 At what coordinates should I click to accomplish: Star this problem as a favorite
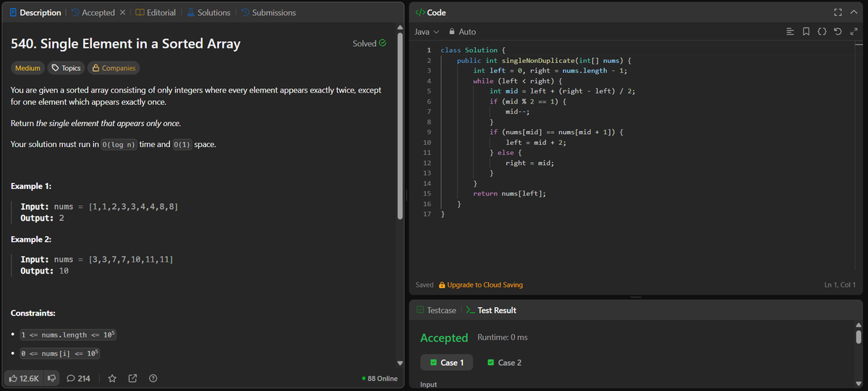[x=112, y=378]
